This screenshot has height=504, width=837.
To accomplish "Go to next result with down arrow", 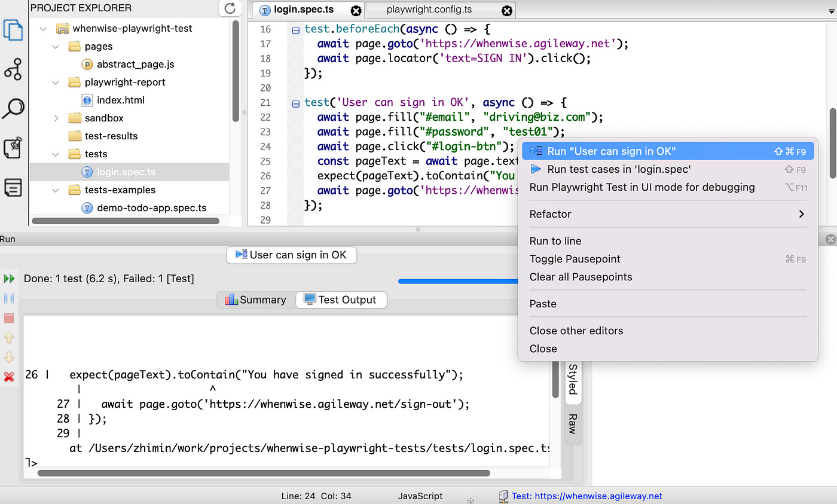I will (x=9, y=358).
